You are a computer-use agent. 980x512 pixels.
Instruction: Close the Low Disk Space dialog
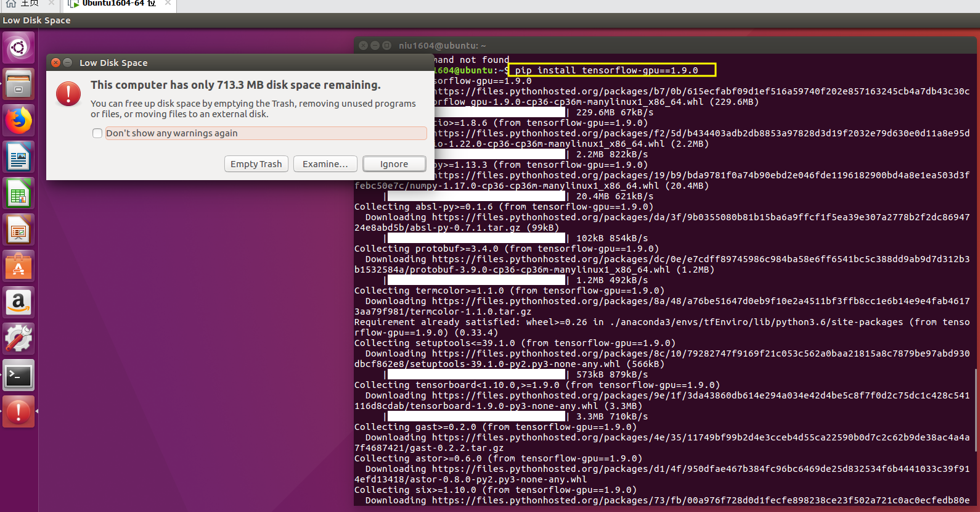[x=56, y=62]
